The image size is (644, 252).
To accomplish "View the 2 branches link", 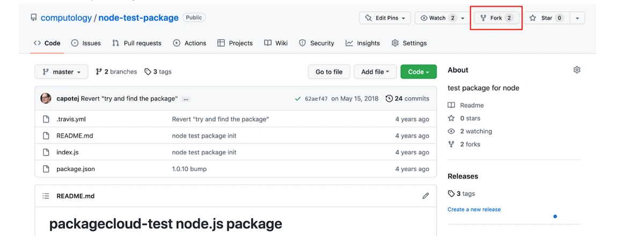I will click(116, 72).
